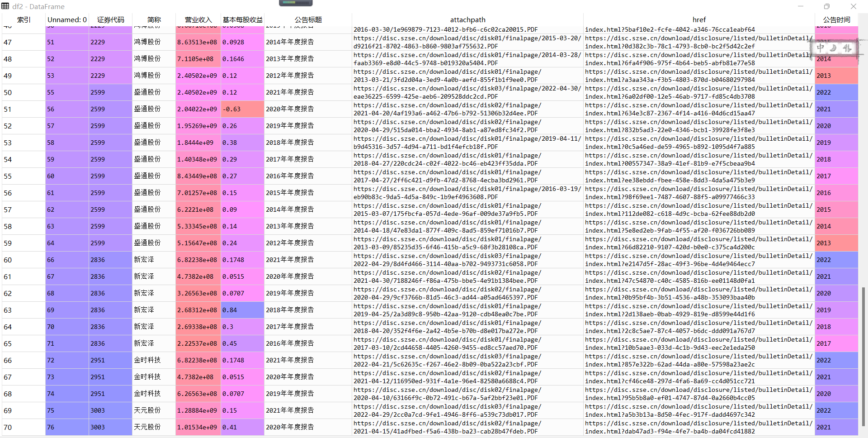Select the 1.28884e+09 revenue cell in row 69
Viewport: 868px width, 438px height.
click(198, 410)
